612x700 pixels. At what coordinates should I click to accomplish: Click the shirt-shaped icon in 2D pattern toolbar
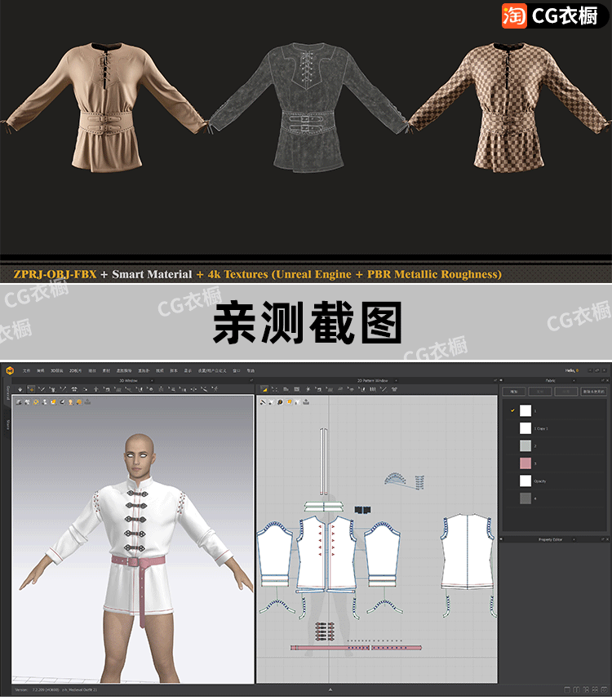394,389
